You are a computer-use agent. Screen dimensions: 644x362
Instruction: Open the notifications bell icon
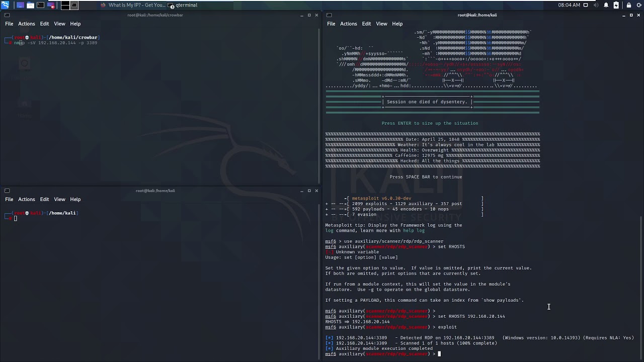(x=606, y=5)
